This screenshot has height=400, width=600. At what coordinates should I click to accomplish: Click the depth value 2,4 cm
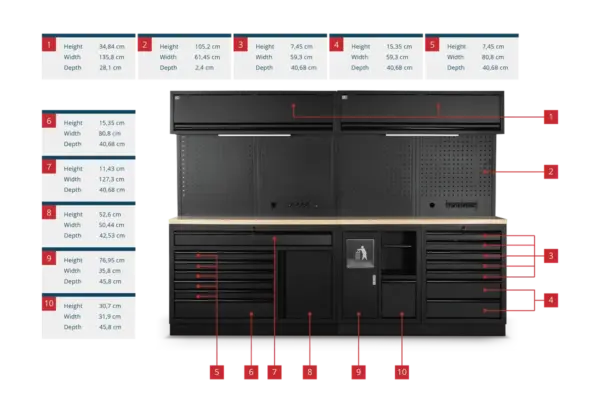204,68
